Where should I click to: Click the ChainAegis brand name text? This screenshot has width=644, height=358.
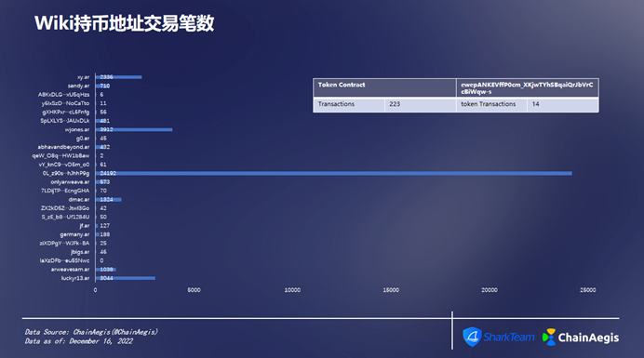(588, 338)
